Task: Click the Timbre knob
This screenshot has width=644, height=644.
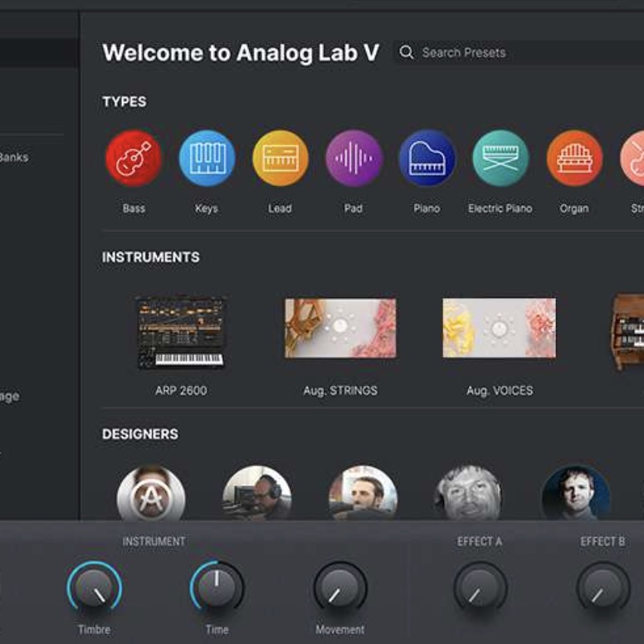Action: click(95, 588)
